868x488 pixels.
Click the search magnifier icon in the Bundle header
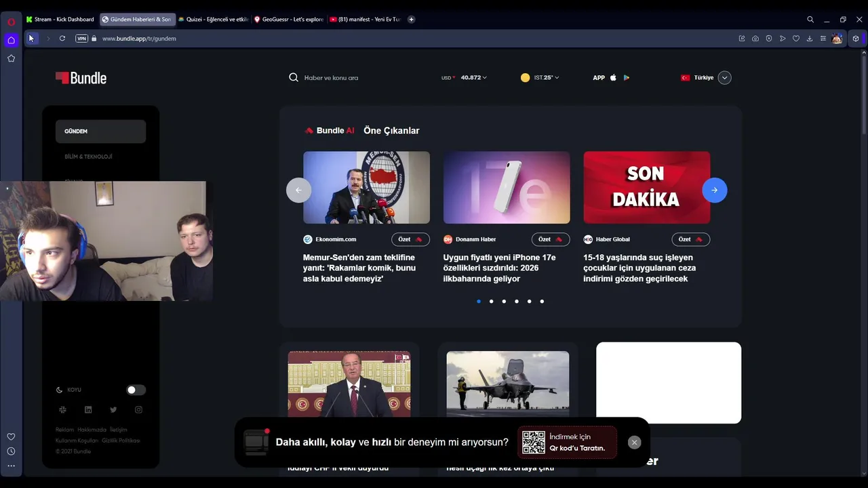[x=294, y=77]
